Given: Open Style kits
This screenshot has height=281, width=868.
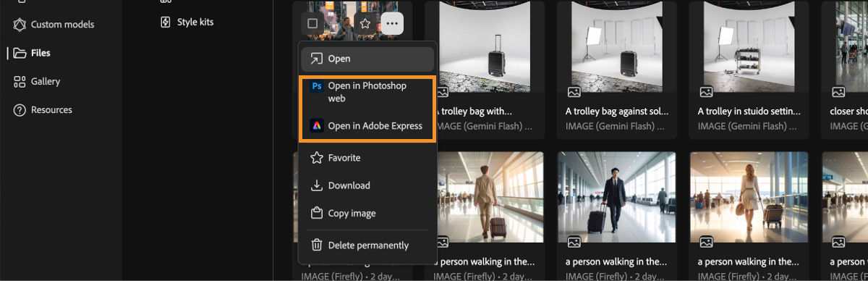Looking at the screenshot, I should coord(187,22).
